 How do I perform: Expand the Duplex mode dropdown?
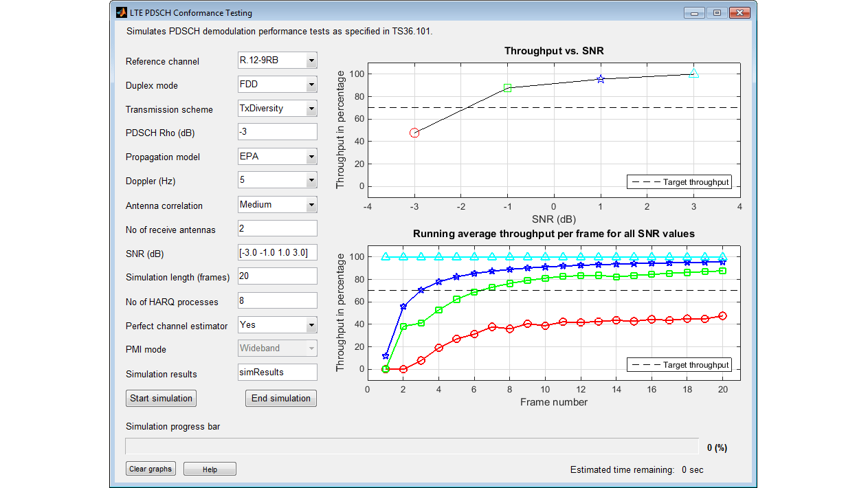277,85
